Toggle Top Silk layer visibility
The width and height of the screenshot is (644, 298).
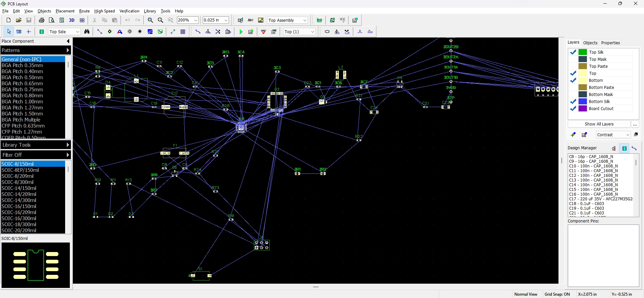[x=573, y=52]
